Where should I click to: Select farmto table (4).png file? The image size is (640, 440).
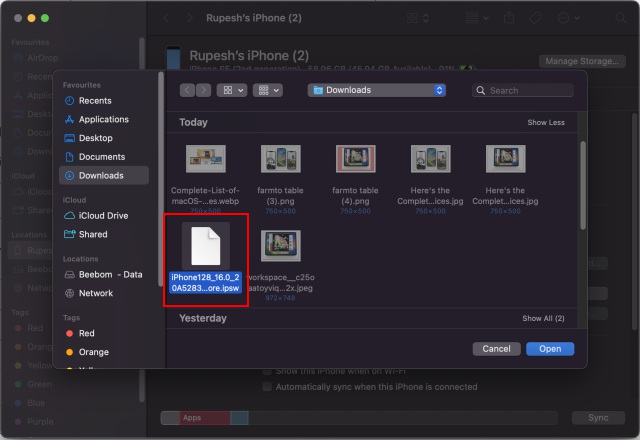(356, 158)
